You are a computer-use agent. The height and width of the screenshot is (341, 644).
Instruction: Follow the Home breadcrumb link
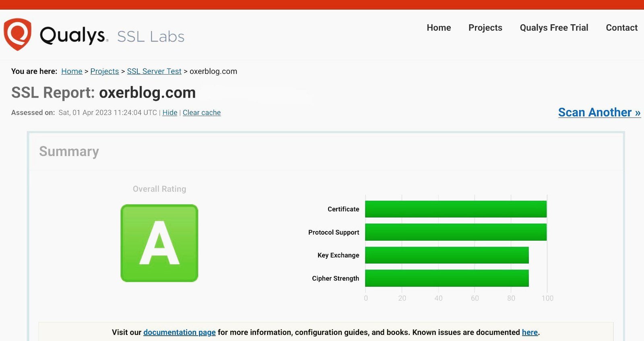pyautogui.click(x=72, y=71)
